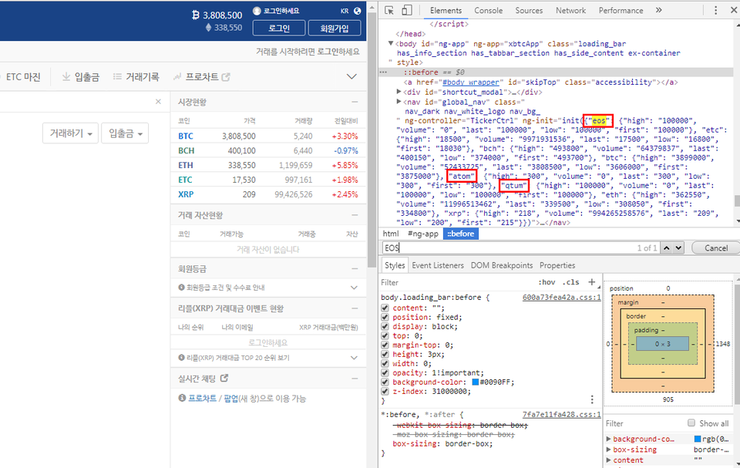The width and height of the screenshot is (740, 468).
Task: Cancel the DevTools search
Action: tap(715, 248)
